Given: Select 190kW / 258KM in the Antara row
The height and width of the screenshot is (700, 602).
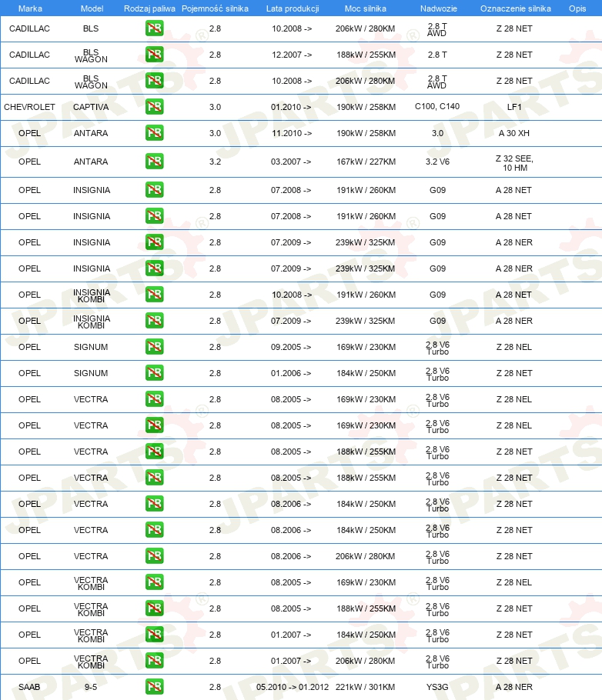Looking at the screenshot, I should pyautogui.click(x=366, y=133).
